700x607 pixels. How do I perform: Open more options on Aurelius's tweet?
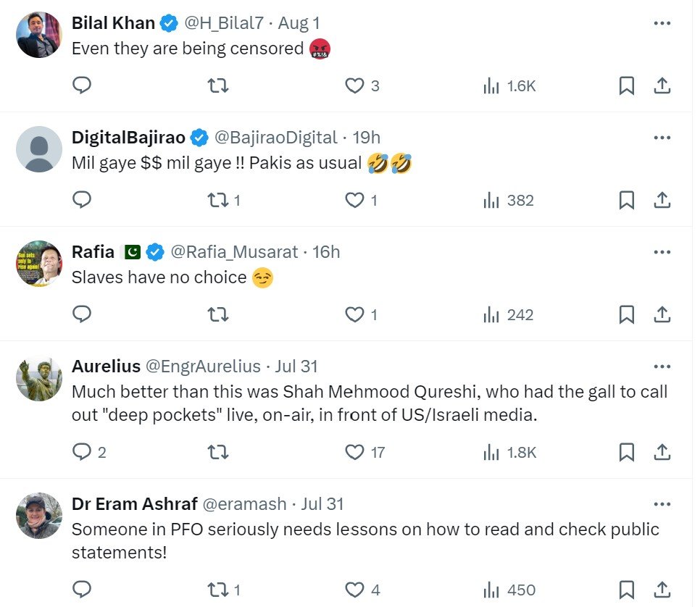(662, 367)
